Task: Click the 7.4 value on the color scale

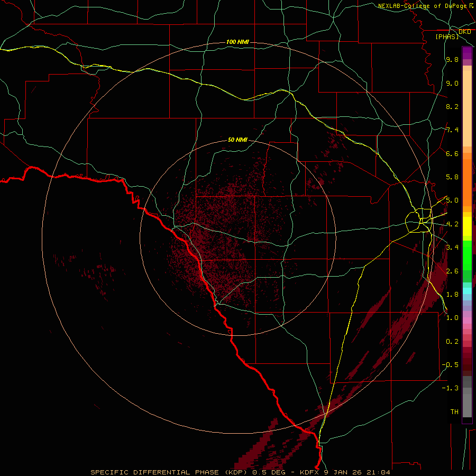Action: 452,130
